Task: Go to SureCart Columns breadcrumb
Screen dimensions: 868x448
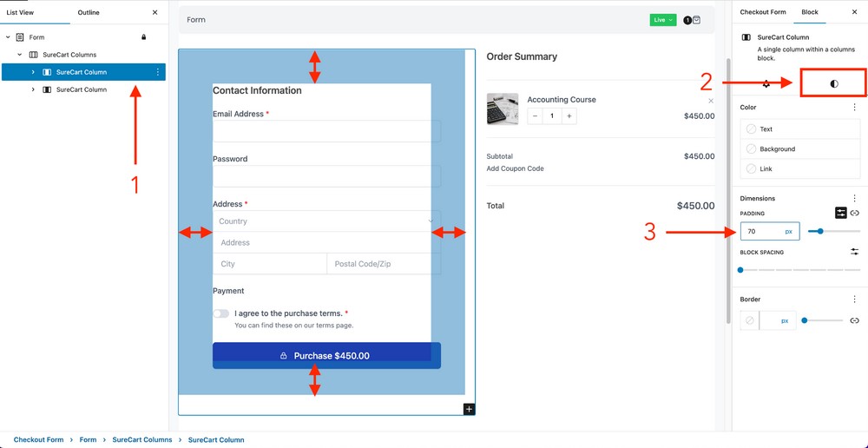Action: click(x=142, y=439)
